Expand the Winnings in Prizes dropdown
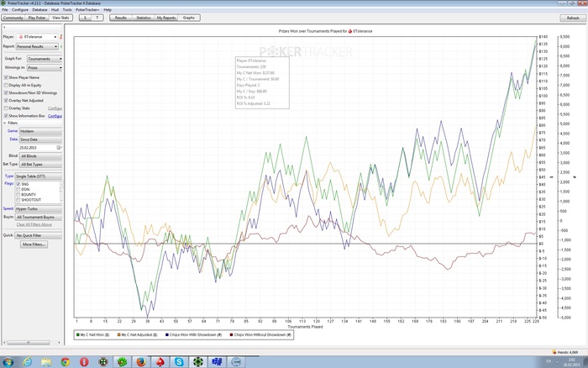Screen dimensions: 588x368 pyautogui.click(x=45, y=69)
